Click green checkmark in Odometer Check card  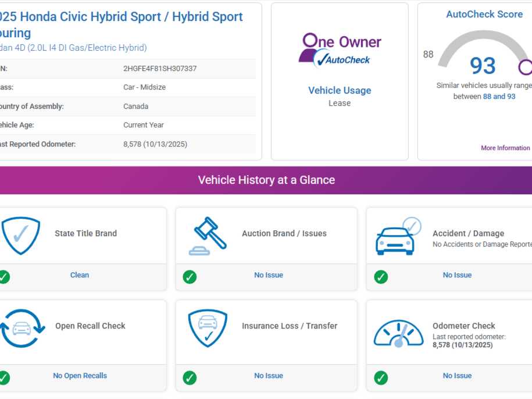tap(381, 377)
